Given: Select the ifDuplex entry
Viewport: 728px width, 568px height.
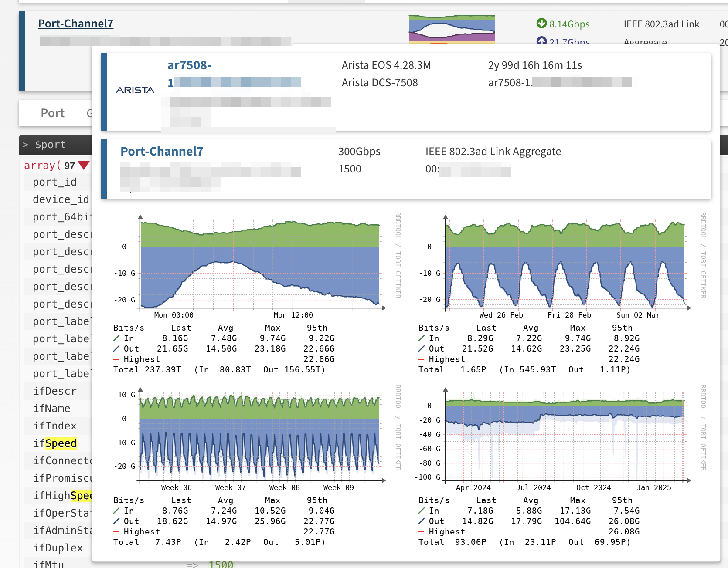Looking at the screenshot, I should pos(58,548).
